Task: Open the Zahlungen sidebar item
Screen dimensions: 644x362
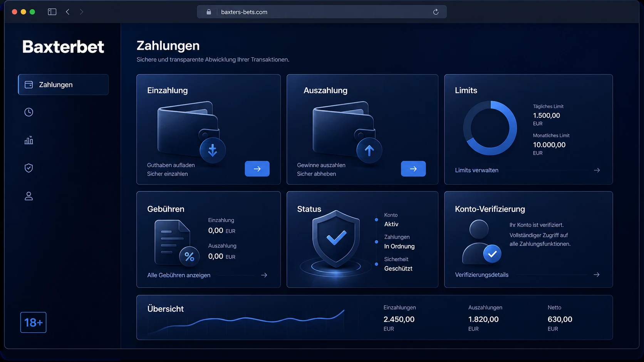Action: (64, 85)
